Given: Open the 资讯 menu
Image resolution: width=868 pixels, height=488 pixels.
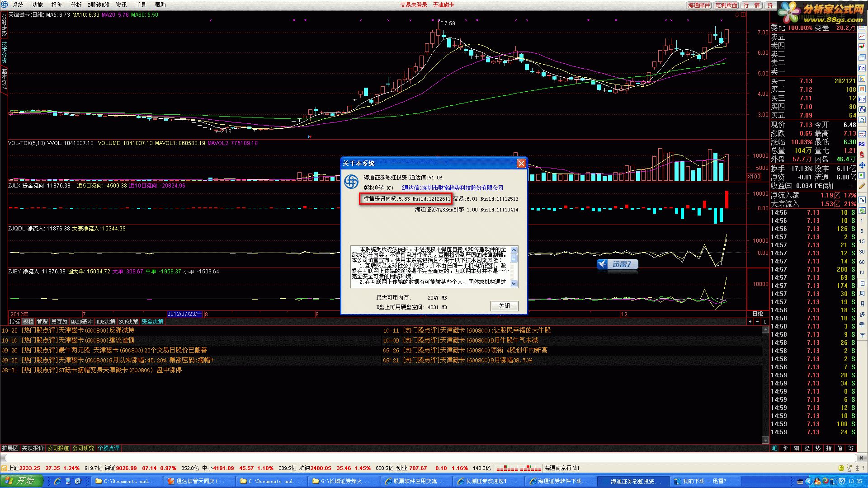Looking at the screenshot, I should (121, 5).
